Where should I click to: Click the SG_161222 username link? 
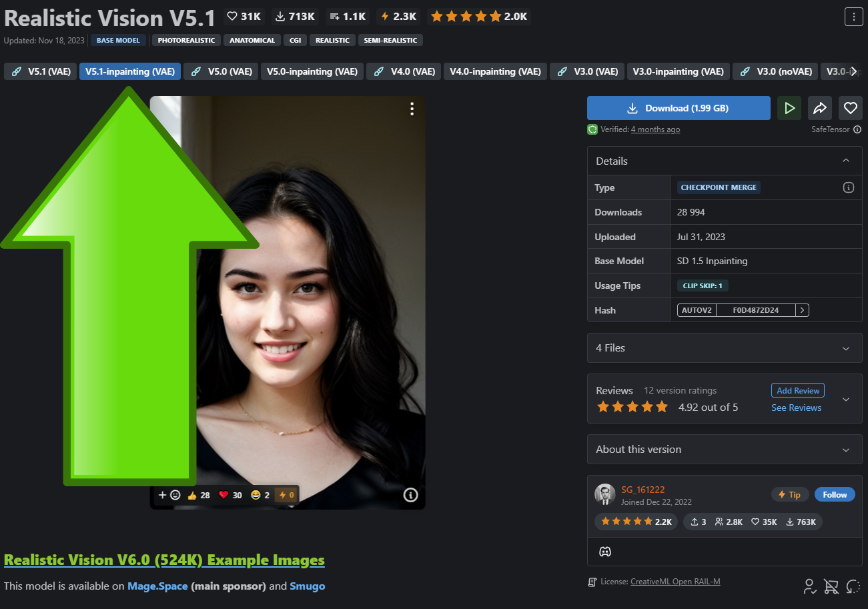coord(643,490)
